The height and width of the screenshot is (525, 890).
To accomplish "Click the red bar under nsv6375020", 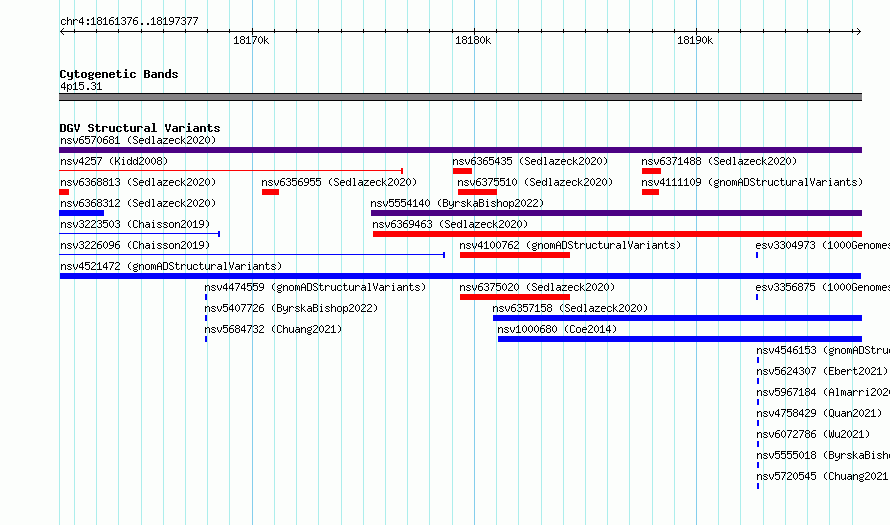I will click(515, 297).
